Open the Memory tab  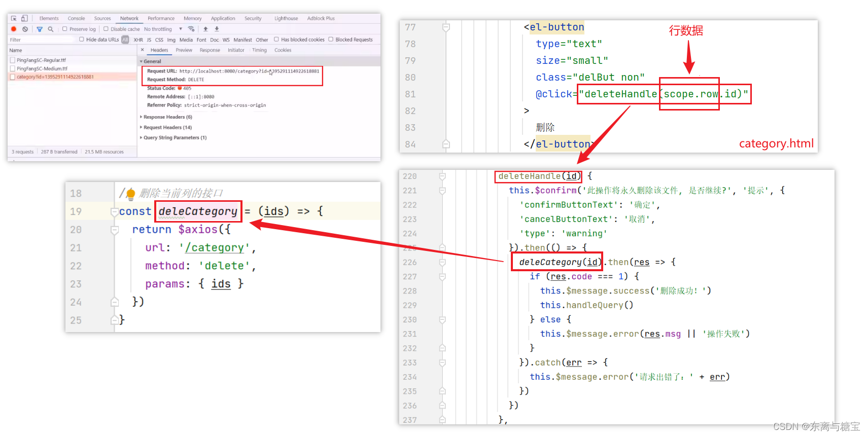[193, 18]
